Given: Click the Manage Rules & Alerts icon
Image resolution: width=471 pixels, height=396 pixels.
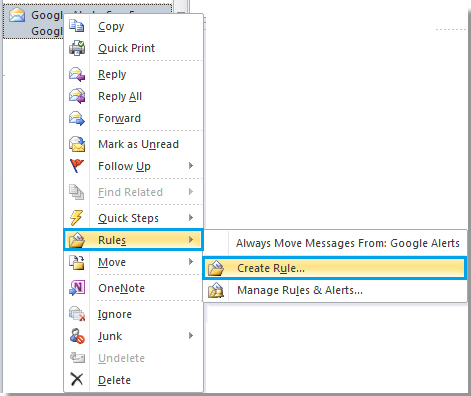Looking at the screenshot, I should pyautogui.click(x=216, y=290).
